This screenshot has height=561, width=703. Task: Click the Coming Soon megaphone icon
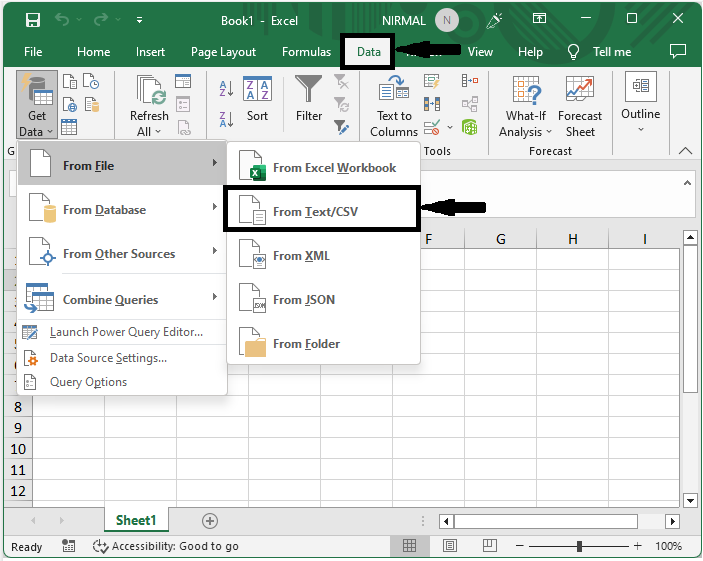tap(495, 20)
